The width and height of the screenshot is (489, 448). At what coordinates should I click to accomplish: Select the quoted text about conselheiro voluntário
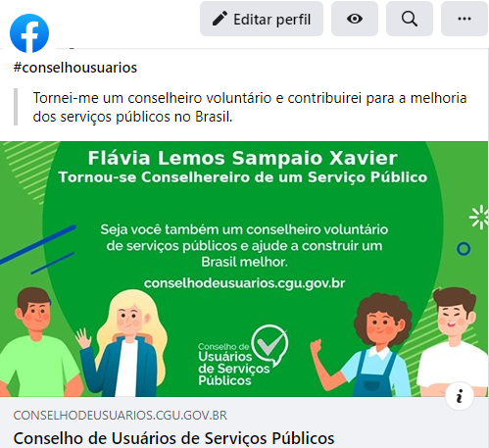[250, 107]
